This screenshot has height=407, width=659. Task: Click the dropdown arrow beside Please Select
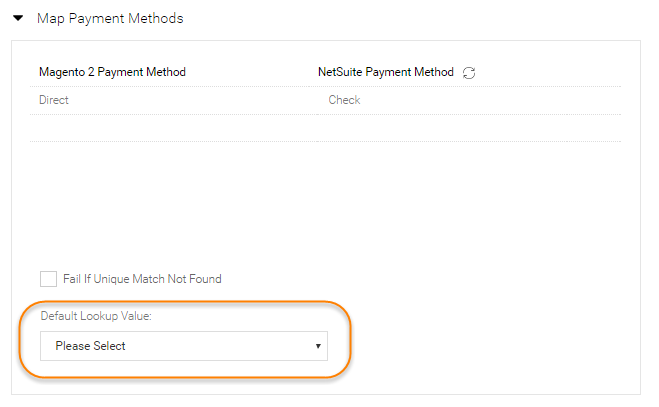318,346
